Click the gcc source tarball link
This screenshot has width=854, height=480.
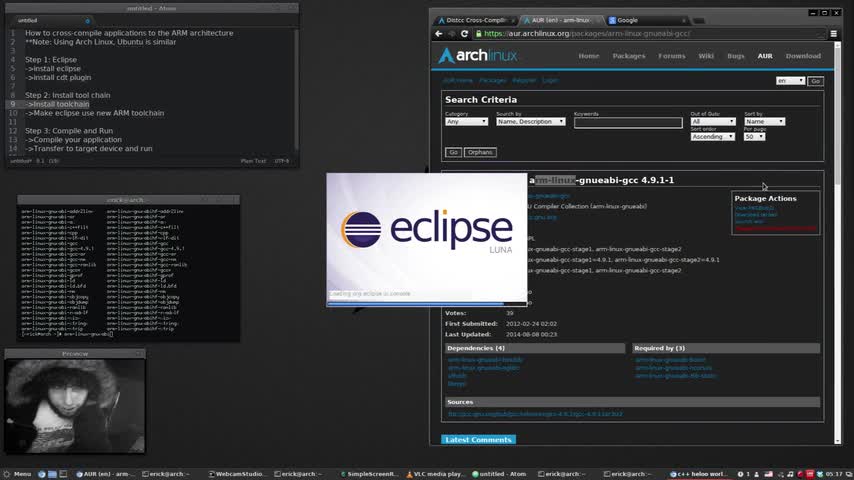click(535, 414)
